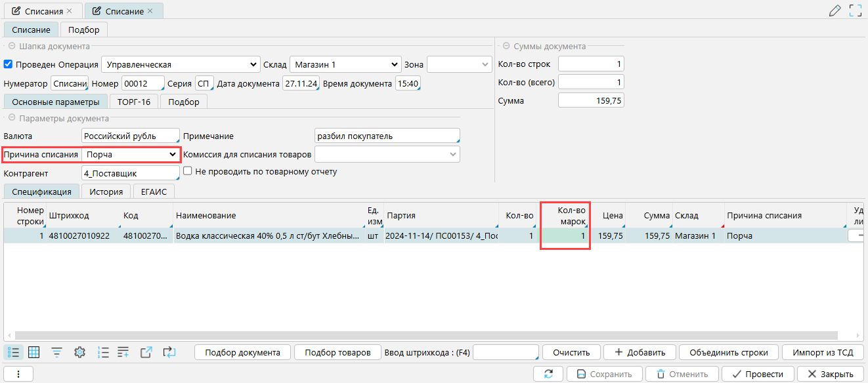Click the barcode input field (F4)
This screenshot has width=868, height=383.
coord(506,352)
